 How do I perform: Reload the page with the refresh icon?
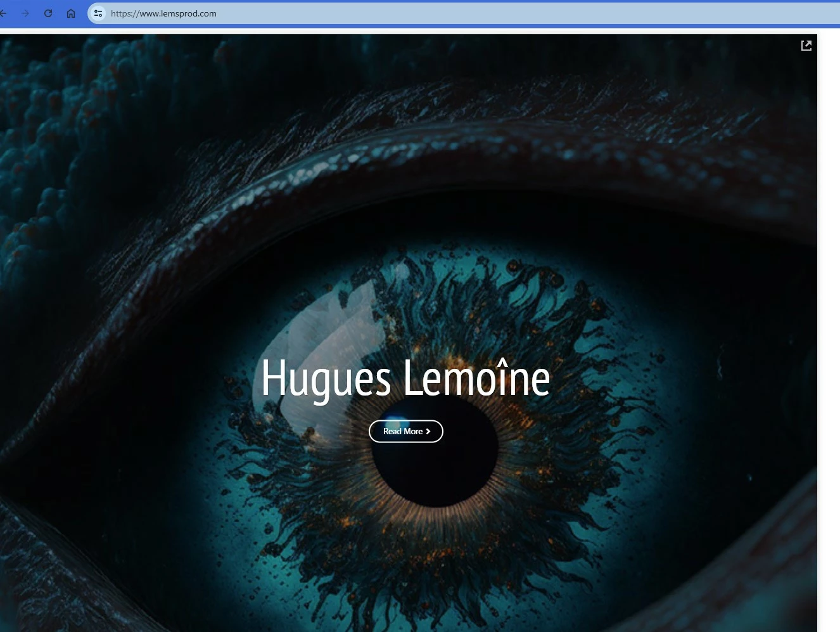tap(48, 13)
